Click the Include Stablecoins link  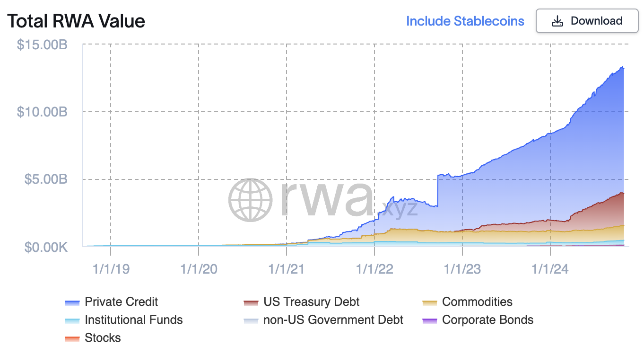tap(465, 21)
